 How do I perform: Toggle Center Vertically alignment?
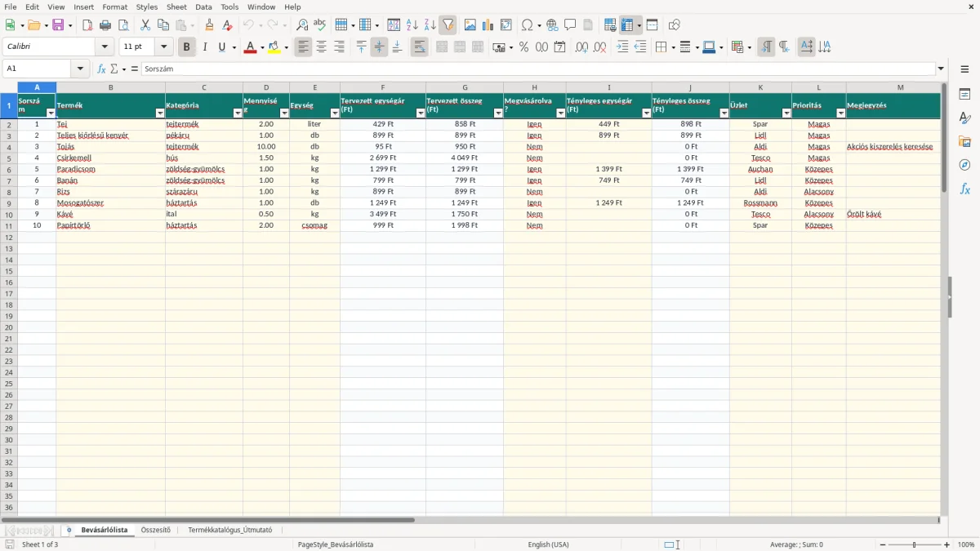click(379, 47)
